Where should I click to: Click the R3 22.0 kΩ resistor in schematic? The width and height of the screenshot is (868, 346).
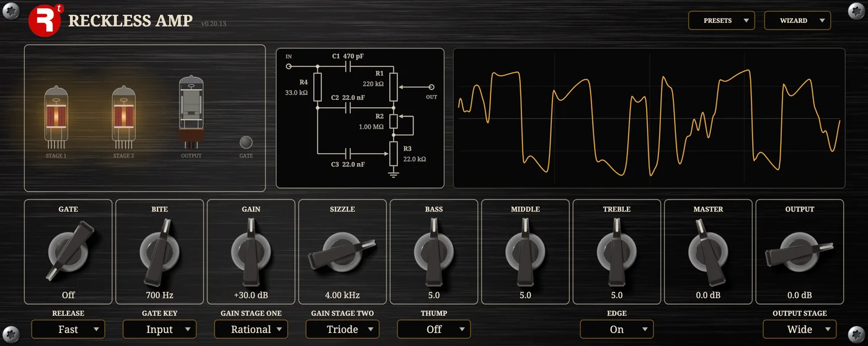(x=393, y=154)
